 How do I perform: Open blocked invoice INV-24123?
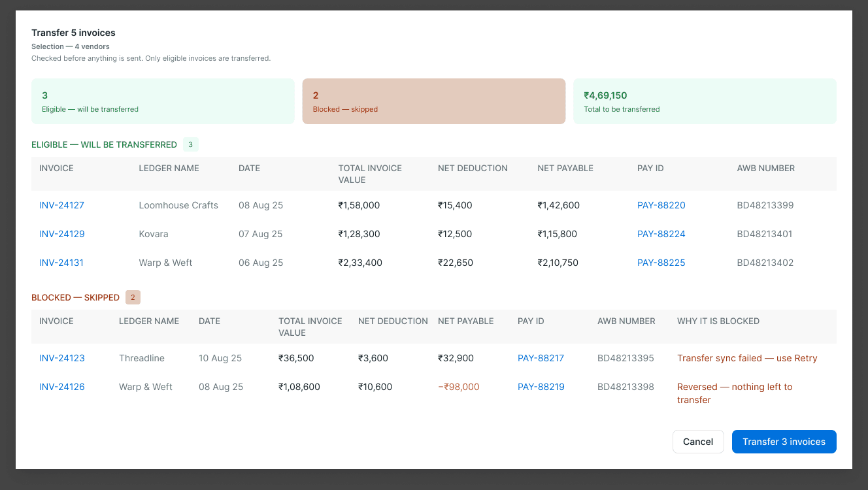click(62, 358)
